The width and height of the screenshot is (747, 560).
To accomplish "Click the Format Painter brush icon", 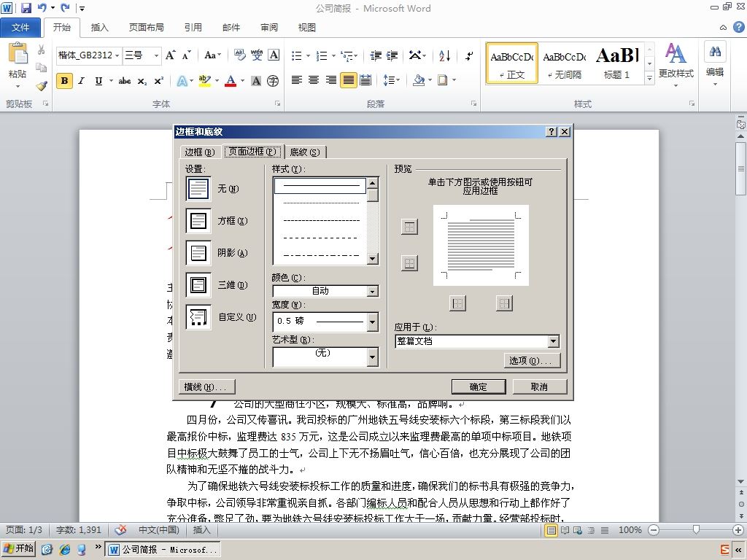I will point(42,86).
